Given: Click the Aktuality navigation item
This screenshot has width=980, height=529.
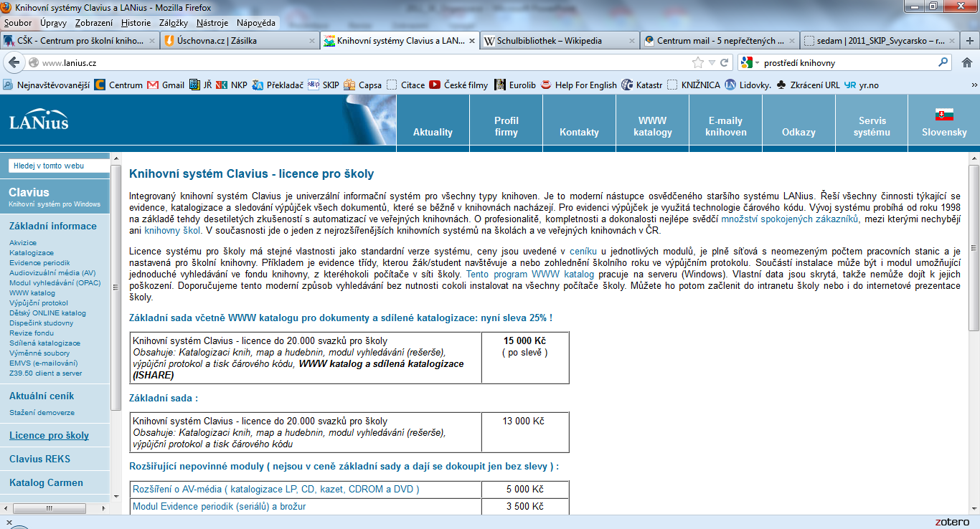Looking at the screenshot, I should 433,132.
